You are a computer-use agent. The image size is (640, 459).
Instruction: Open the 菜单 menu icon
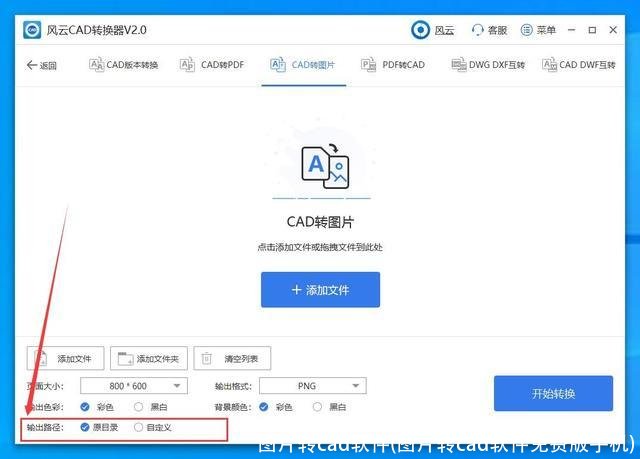527,30
